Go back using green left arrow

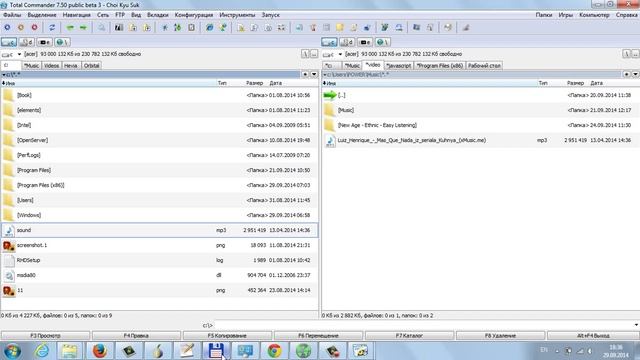(x=70, y=27)
